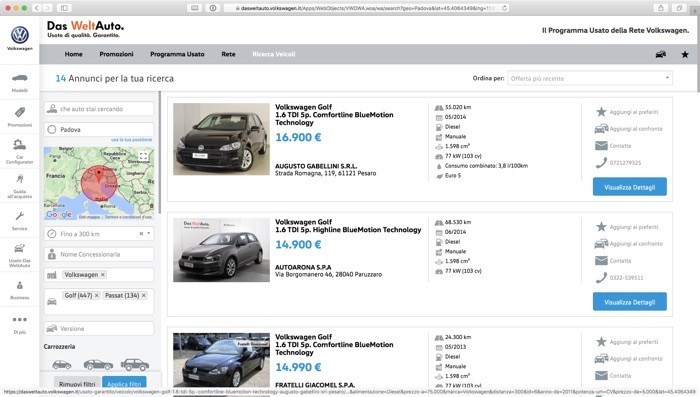700x397 pixels.
Task: Open favorites star in the navbar
Action: (x=685, y=54)
